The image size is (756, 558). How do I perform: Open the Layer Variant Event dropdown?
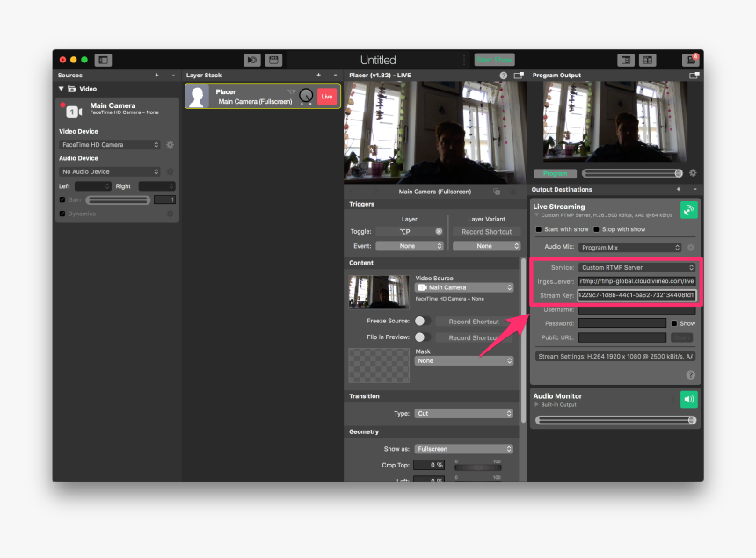(x=486, y=246)
